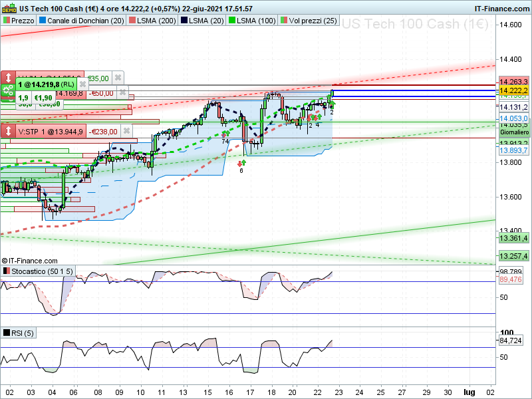The width and height of the screenshot is (532, 399).
Task: Click the €1,90 position gain box
Action: [43, 98]
